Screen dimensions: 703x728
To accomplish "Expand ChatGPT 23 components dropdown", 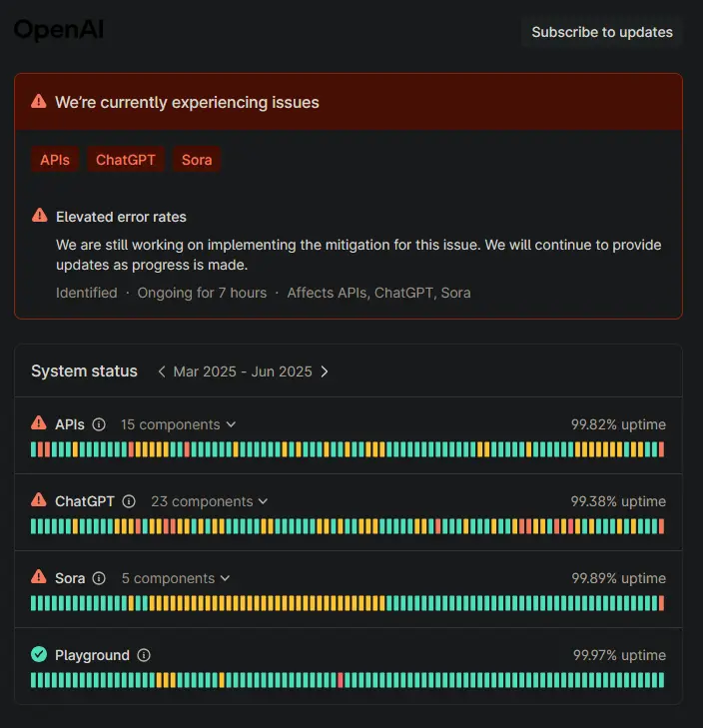I will (210, 501).
